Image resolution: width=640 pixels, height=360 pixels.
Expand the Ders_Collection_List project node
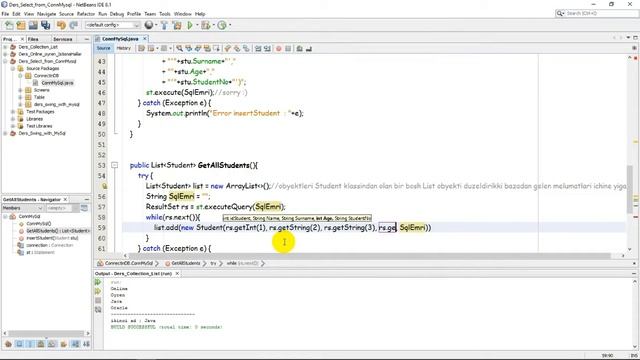coord(5,47)
